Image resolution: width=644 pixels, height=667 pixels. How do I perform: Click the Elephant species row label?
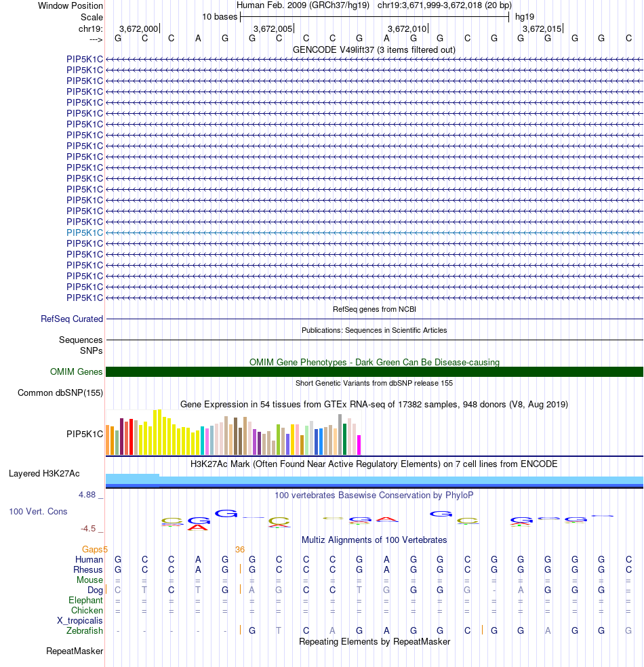(86, 600)
